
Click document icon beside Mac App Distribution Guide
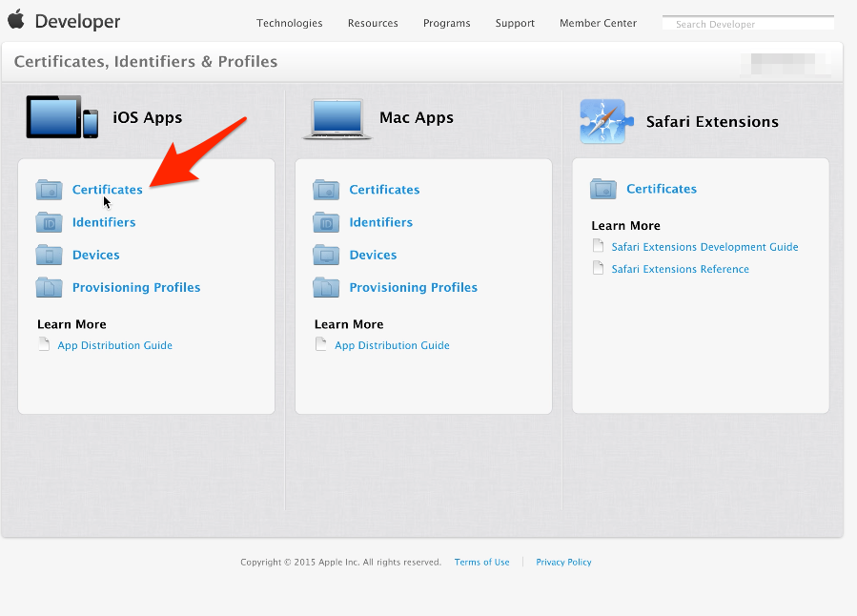pos(321,344)
